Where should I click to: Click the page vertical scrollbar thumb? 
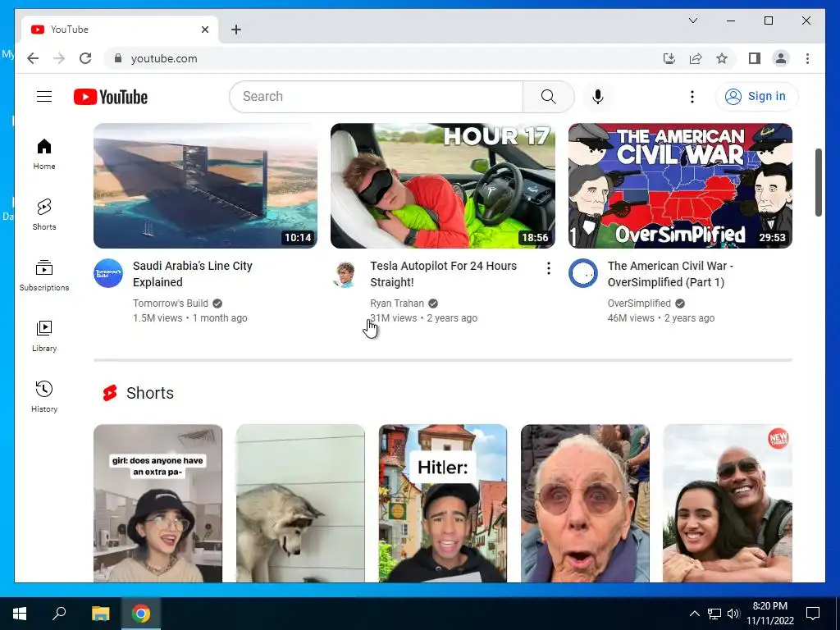[818, 182]
